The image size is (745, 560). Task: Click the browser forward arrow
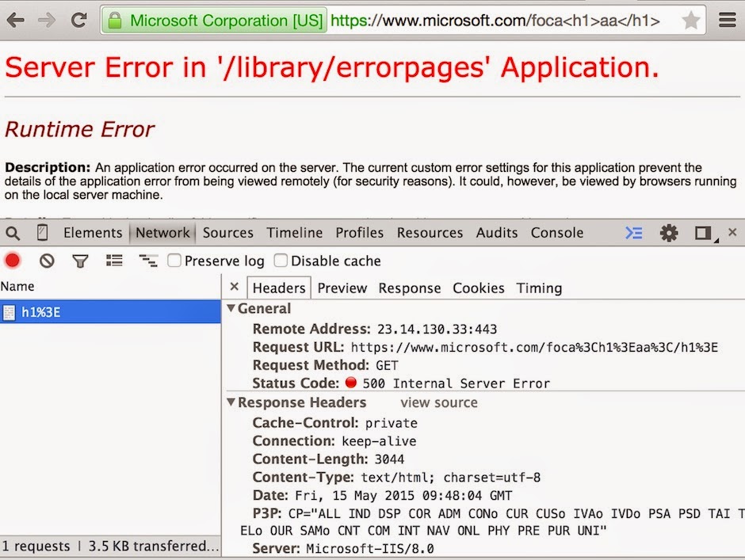click(x=47, y=21)
